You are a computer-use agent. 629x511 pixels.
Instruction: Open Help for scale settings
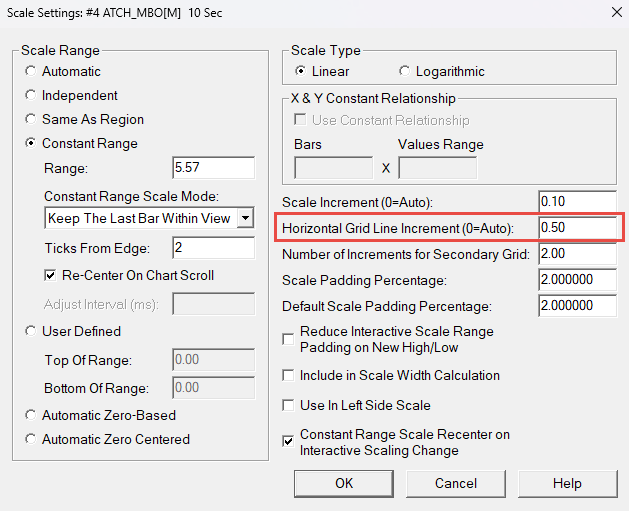click(x=567, y=484)
